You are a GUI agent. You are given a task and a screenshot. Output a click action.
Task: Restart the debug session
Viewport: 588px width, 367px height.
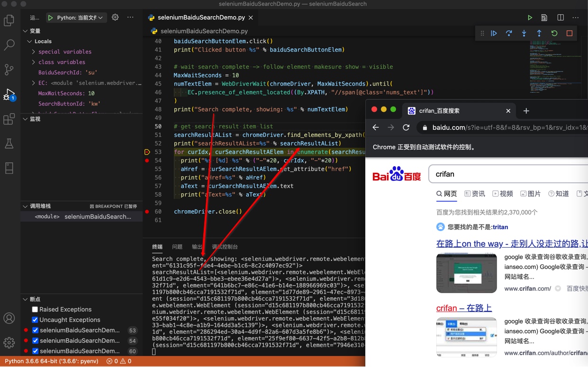(554, 34)
